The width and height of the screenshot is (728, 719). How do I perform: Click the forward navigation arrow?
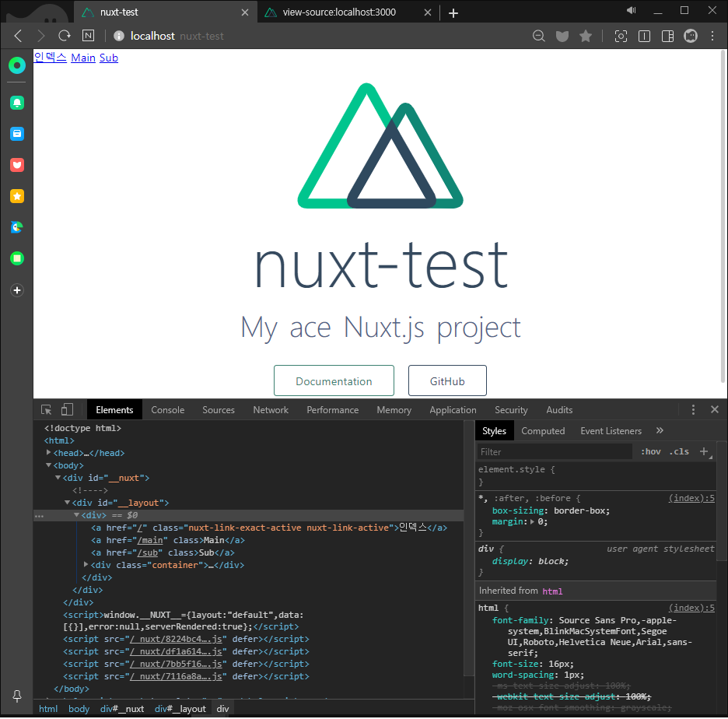click(41, 36)
